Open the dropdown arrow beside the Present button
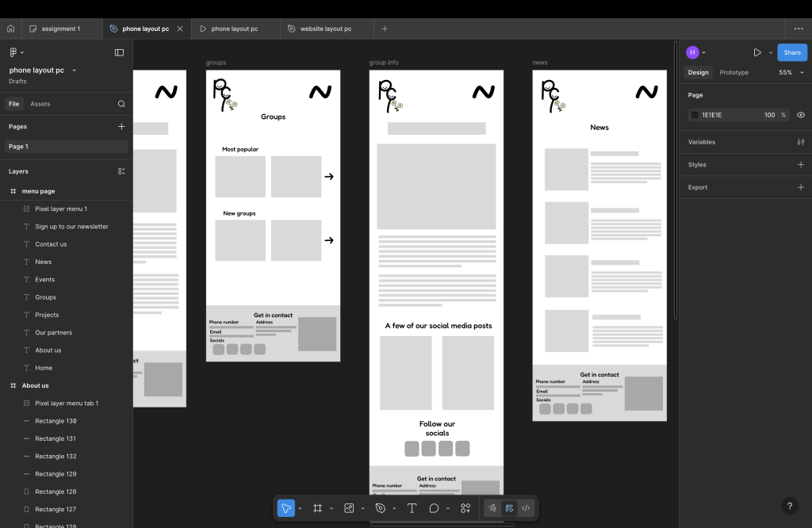The image size is (812, 528). [x=770, y=53]
